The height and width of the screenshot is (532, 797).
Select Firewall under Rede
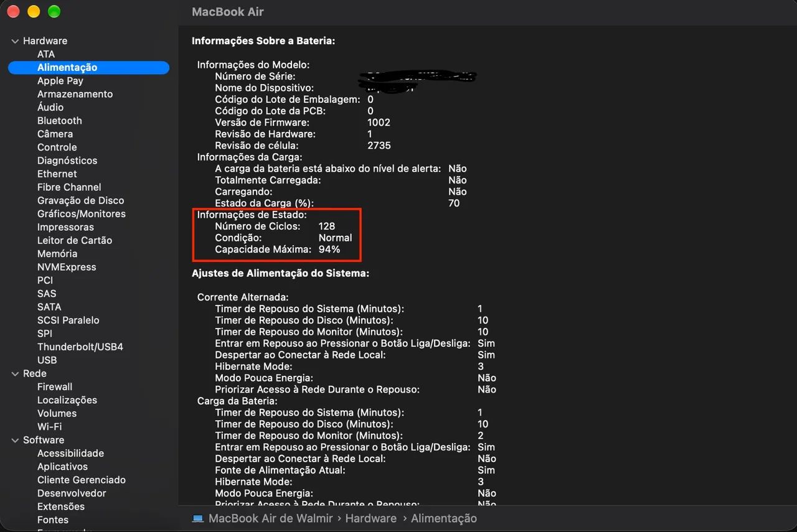point(55,387)
